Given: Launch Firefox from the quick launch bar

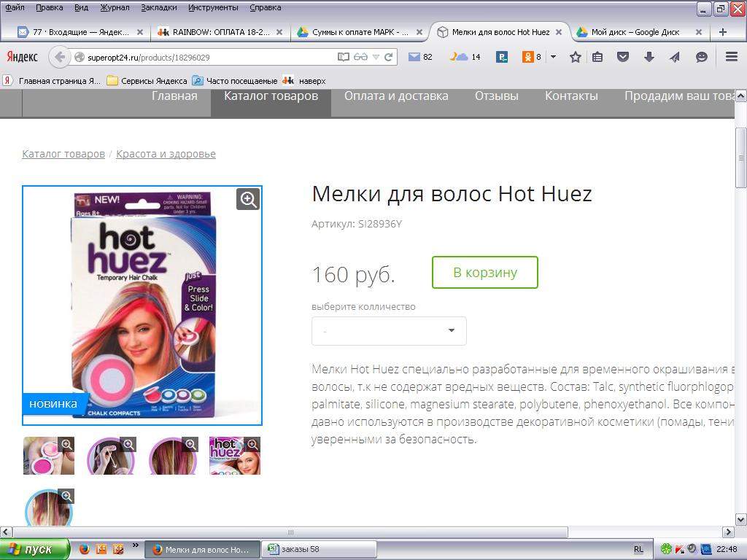Looking at the screenshot, I should (84, 549).
